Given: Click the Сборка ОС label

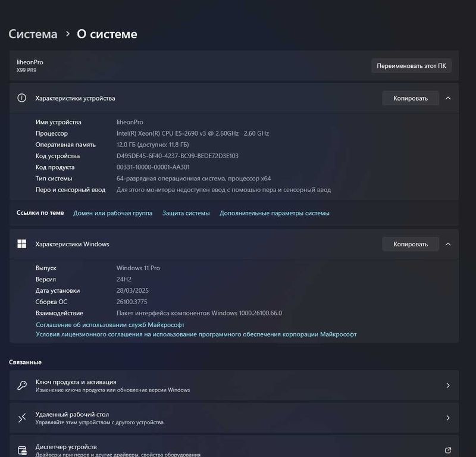Looking at the screenshot, I should 51,302.
